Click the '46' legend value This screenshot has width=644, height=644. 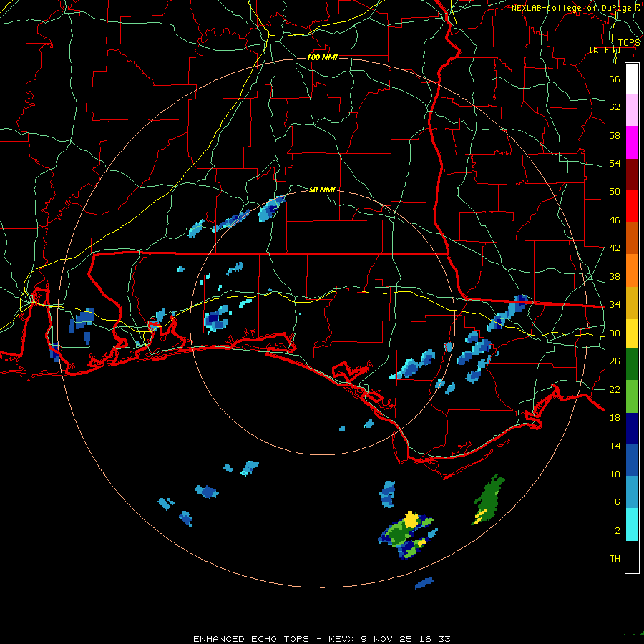click(x=615, y=220)
